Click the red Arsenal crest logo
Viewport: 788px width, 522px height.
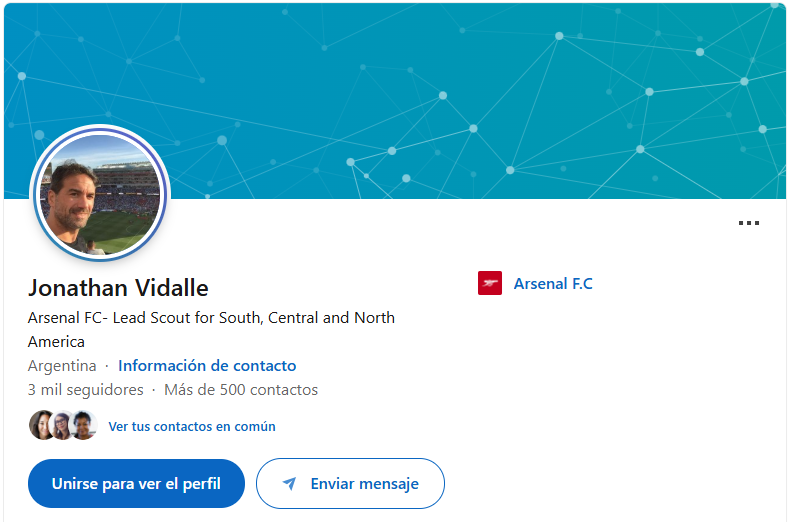490,284
